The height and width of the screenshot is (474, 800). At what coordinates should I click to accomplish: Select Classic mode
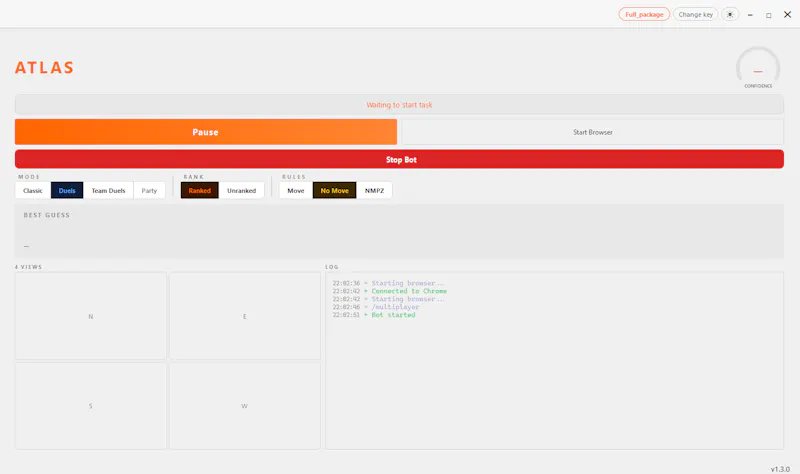pyautogui.click(x=33, y=190)
